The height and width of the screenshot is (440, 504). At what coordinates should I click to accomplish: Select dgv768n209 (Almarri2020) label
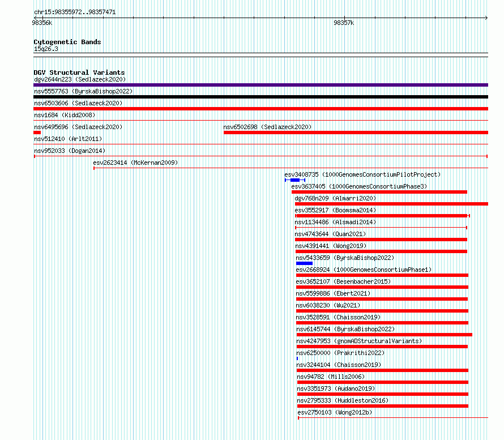(335, 198)
